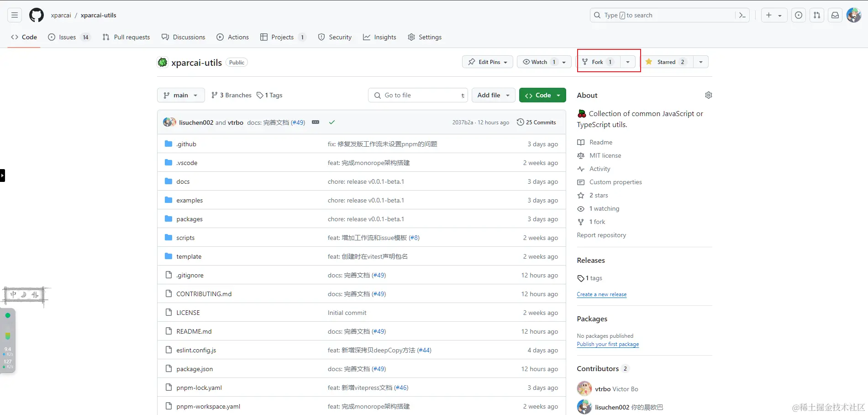868x415 pixels.
Task: Open the Custom properties link
Action: point(615,182)
